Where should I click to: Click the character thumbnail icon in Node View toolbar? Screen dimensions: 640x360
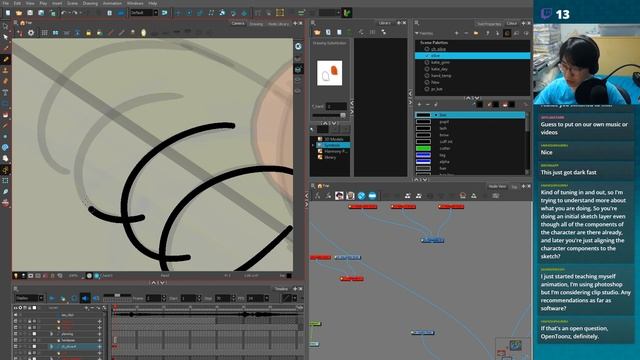[x=339, y=196]
